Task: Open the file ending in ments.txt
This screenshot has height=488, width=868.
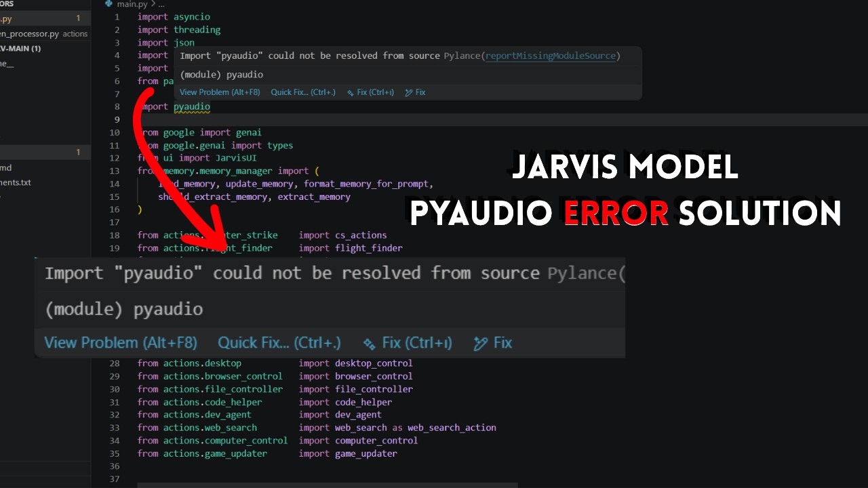Action: [16, 182]
